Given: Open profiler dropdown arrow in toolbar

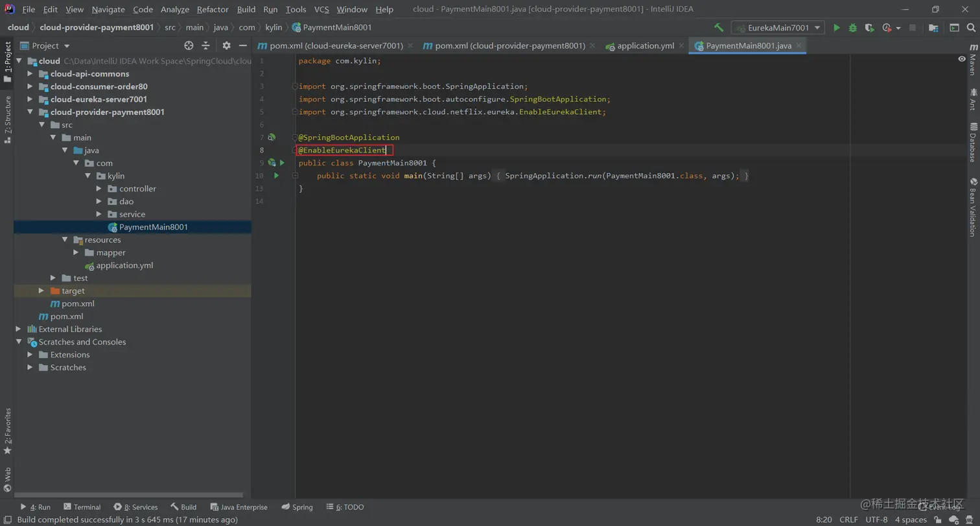Looking at the screenshot, I should tap(898, 29).
